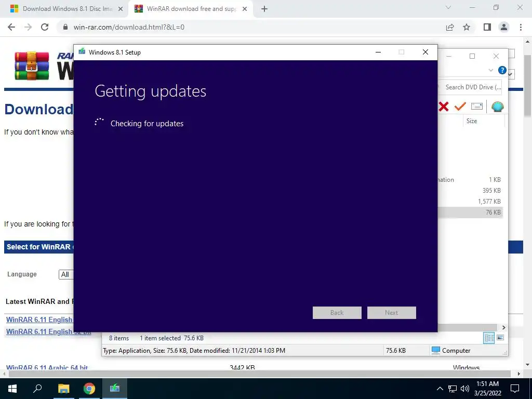
Task: Click the 8 items status text
Action: pos(119,338)
